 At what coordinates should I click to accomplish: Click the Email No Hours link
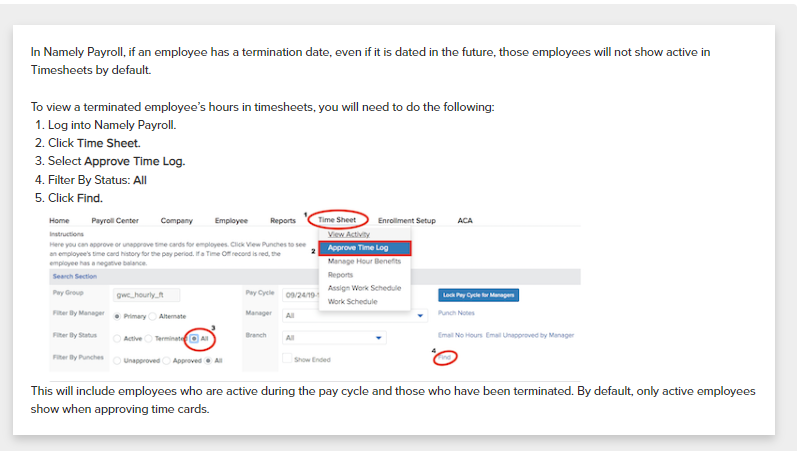460,335
